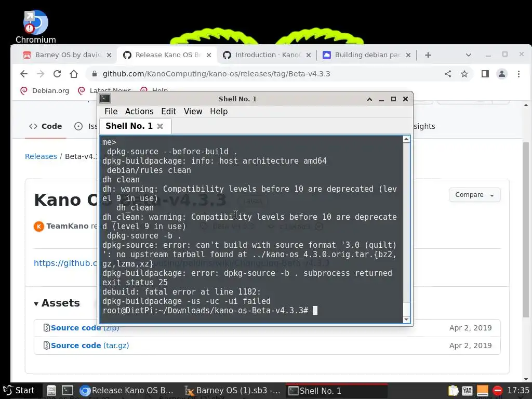532x399 pixels.
Task: Click the orange tray indicator icon
Action: coord(482,391)
